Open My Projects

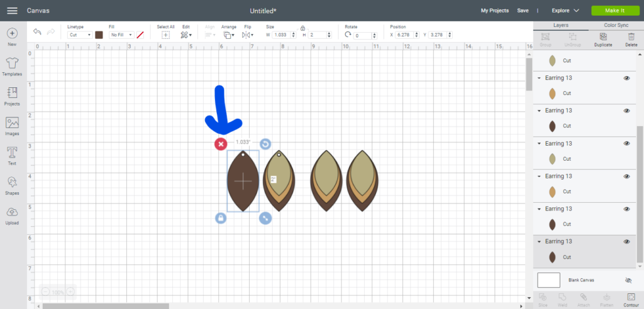click(x=494, y=11)
